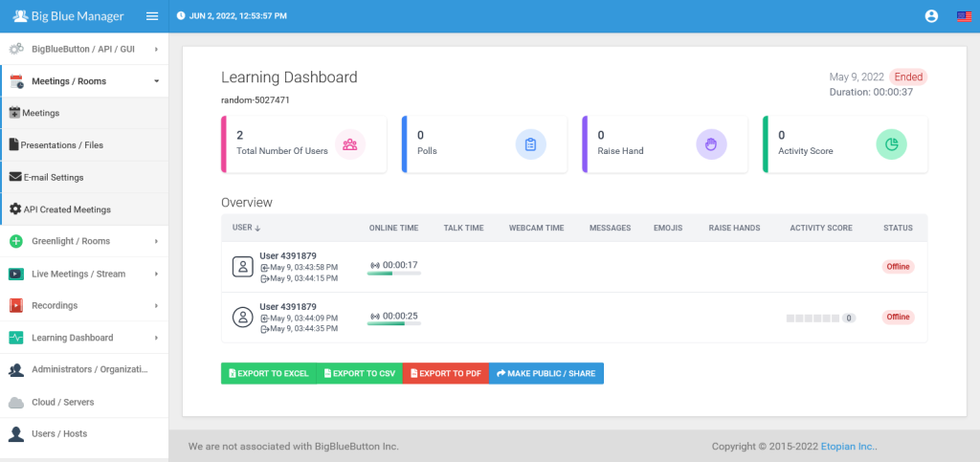Viewport: 980px width, 462px height.
Task: Change language via the US flag icon
Action: [x=964, y=16]
